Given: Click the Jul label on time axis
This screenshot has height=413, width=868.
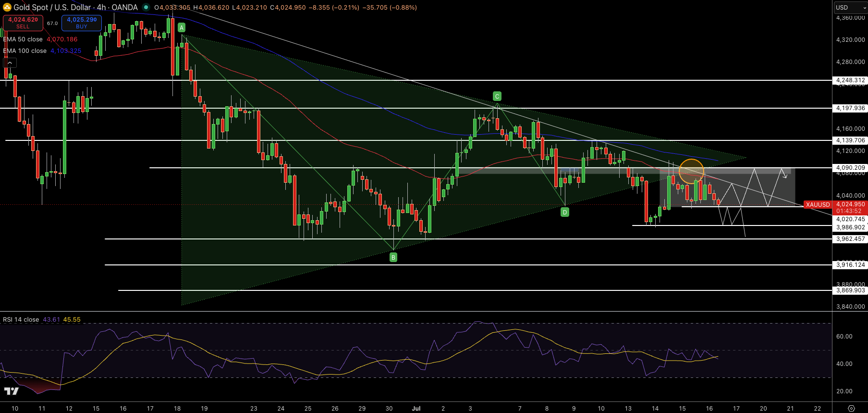Looking at the screenshot, I should pyautogui.click(x=416, y=409).
